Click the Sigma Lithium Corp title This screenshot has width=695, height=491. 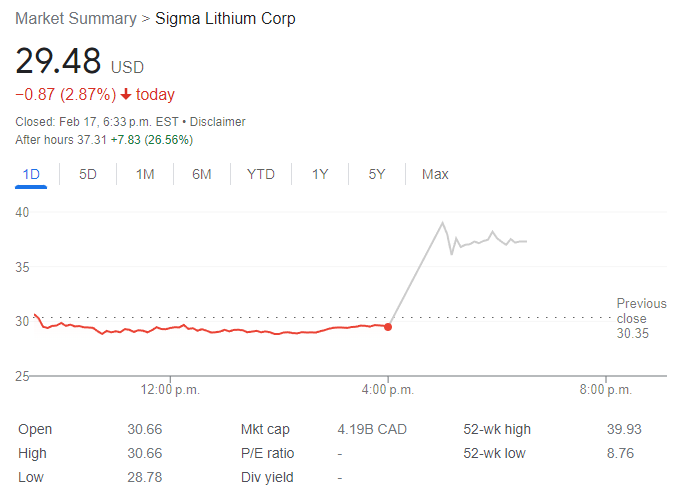[x=225, y=19]
